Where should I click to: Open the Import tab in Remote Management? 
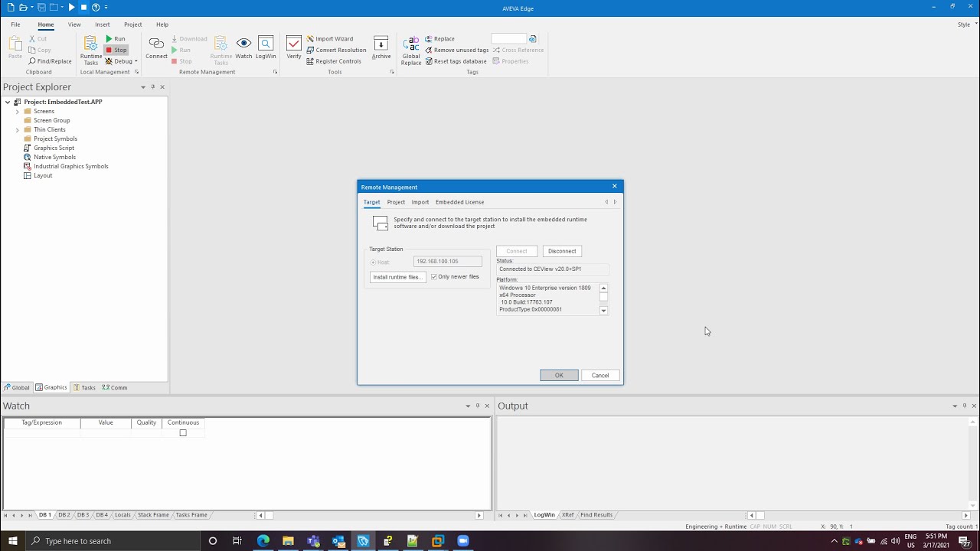coord(420,202)
